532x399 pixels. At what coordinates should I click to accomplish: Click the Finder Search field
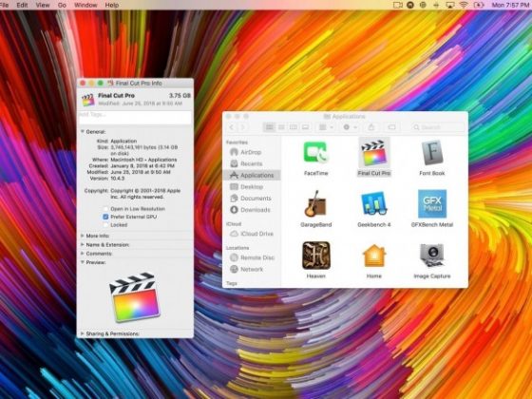tap(438, 127)
